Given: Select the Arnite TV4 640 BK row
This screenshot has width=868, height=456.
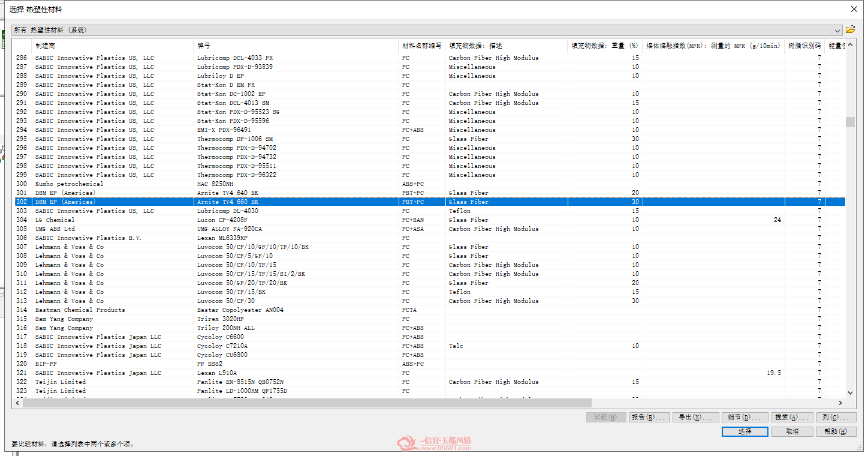Looking at the screenshot, I should coord(429,193).
